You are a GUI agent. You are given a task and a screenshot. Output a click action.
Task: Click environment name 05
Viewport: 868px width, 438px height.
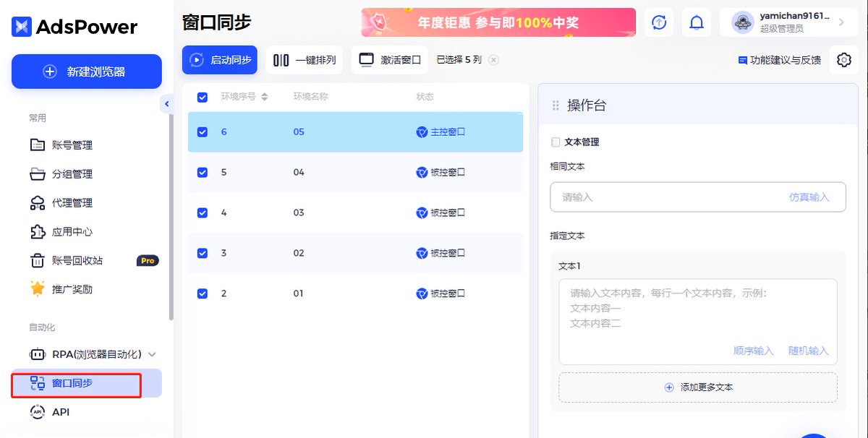299,132
